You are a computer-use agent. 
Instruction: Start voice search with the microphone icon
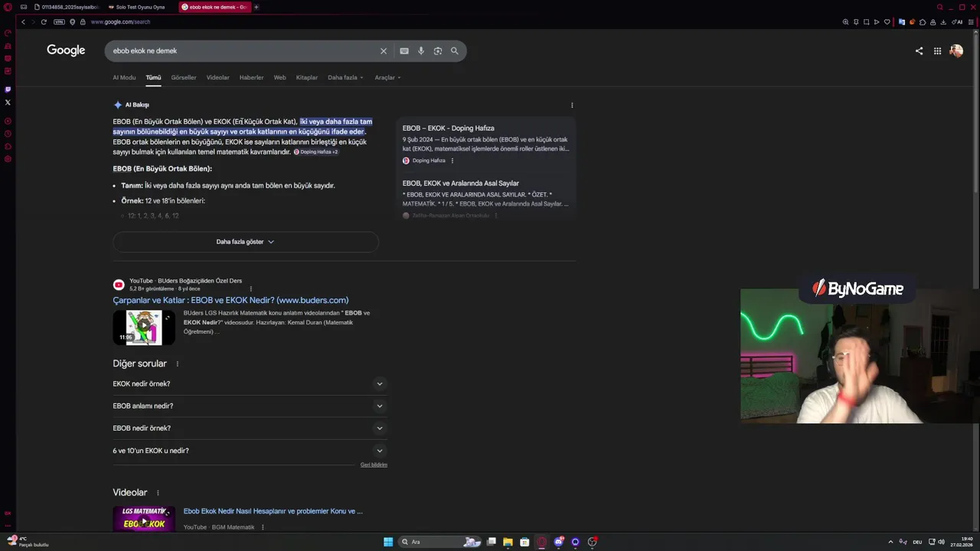pos(421,51)
